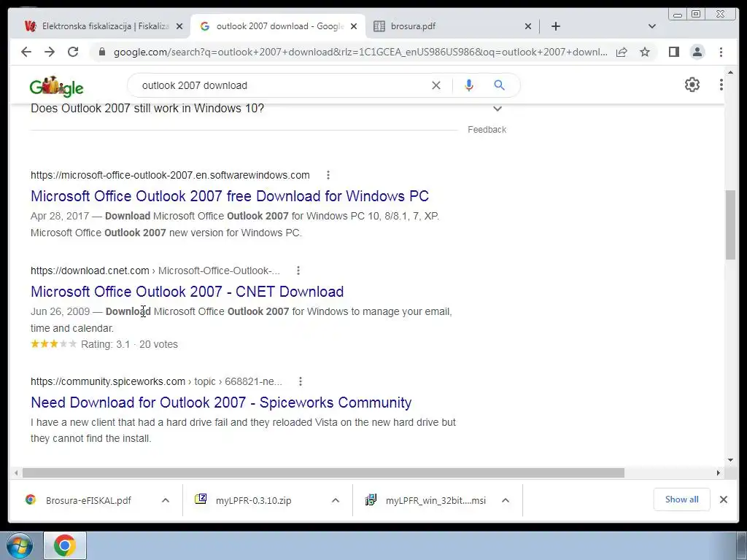Click the microsoft-office-outlook-2007.en.softwarewindows.com URL text

point(170,175)
